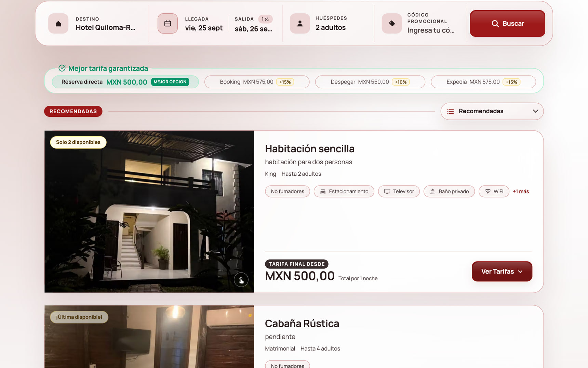Click the Hasta 4 adultos text

320,348
